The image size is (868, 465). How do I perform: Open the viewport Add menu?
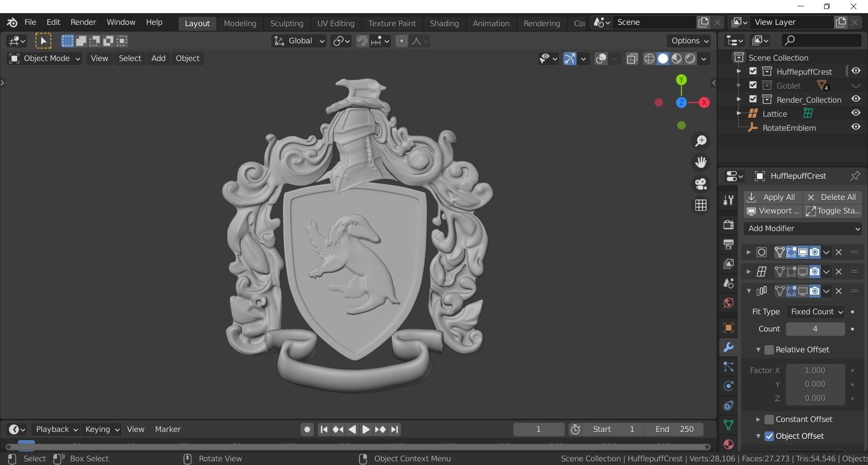click(158, 58)
